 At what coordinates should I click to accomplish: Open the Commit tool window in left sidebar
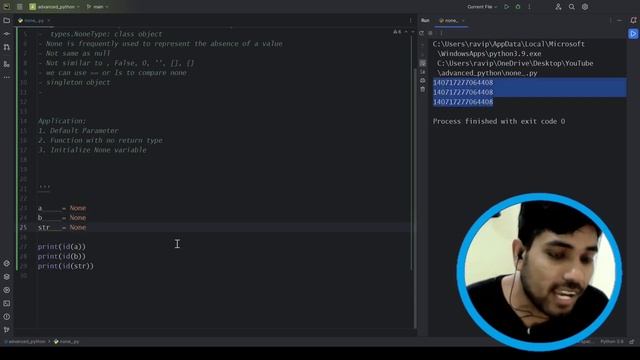(x=7, y=34)
